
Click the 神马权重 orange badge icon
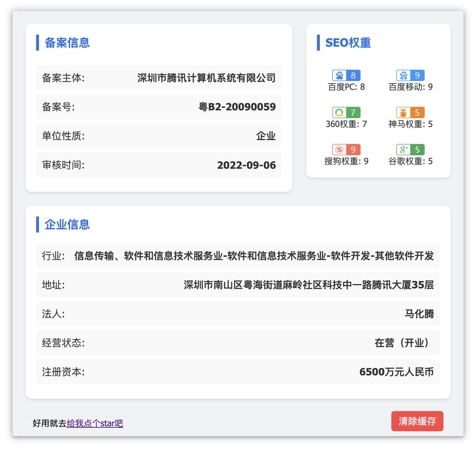[x=410, y=112]
